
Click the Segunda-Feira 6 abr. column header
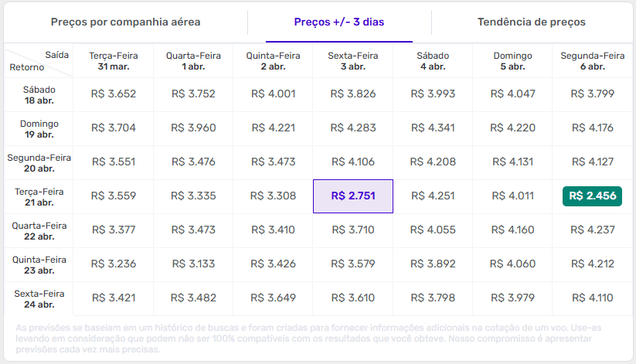click(x=592, y=61)
